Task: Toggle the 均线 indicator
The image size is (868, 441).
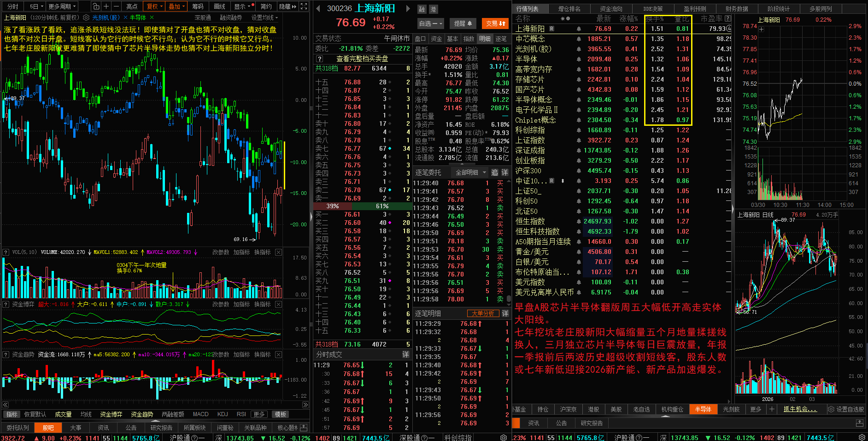Action: [86, 414]
